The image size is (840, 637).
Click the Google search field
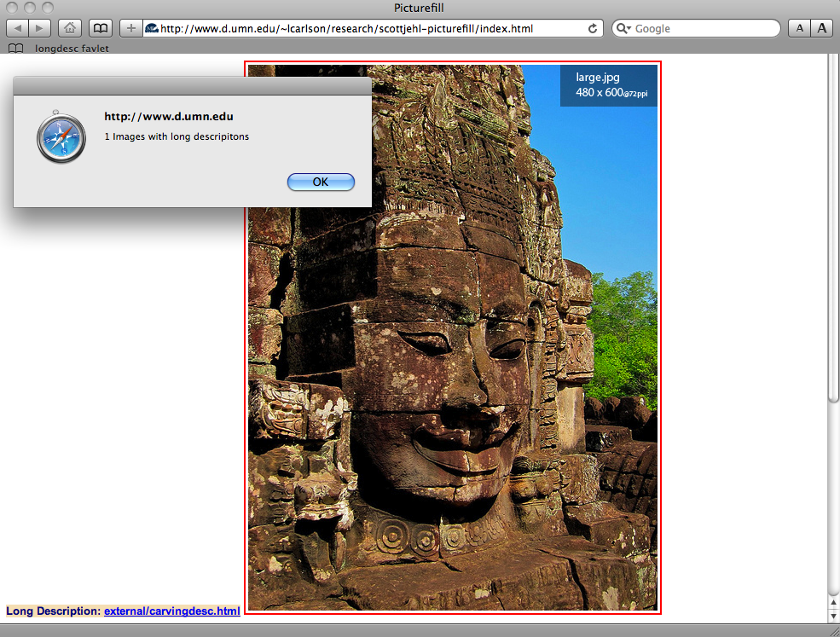(704, 28)
